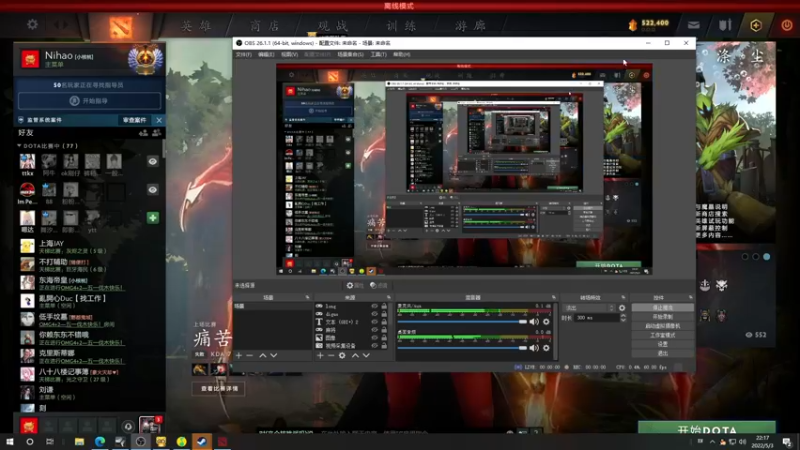Viewport: 800px width, 450px height.
Task: Toggle lock on long source
Action: click(x=384, y=306)
